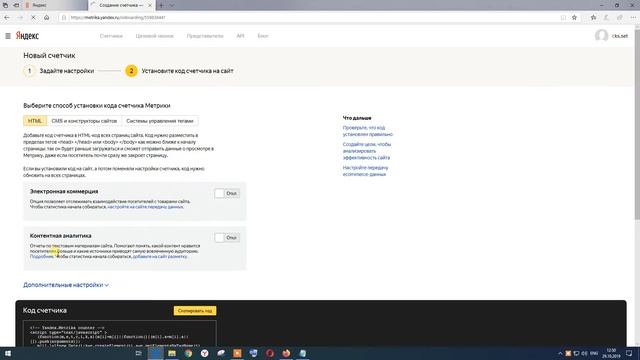Viewport: 640px width, 360px height.
Task: Go forward in the browser
Action: (20, 18)
